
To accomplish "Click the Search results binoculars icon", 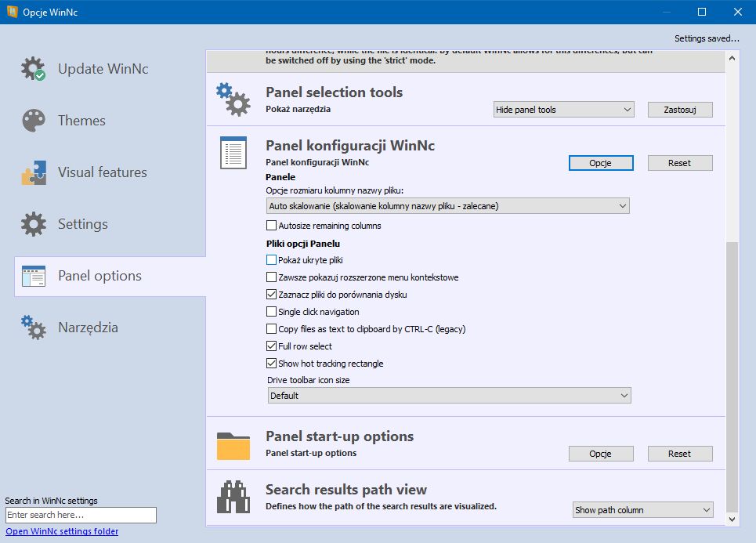I will click(233, 497).
